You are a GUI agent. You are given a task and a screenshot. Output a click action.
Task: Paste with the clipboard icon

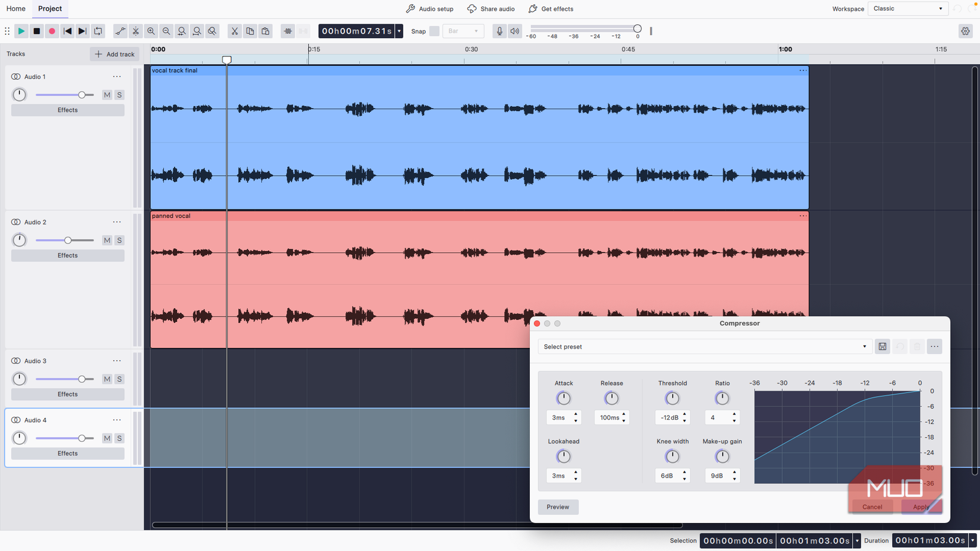[x=265, y=31]
